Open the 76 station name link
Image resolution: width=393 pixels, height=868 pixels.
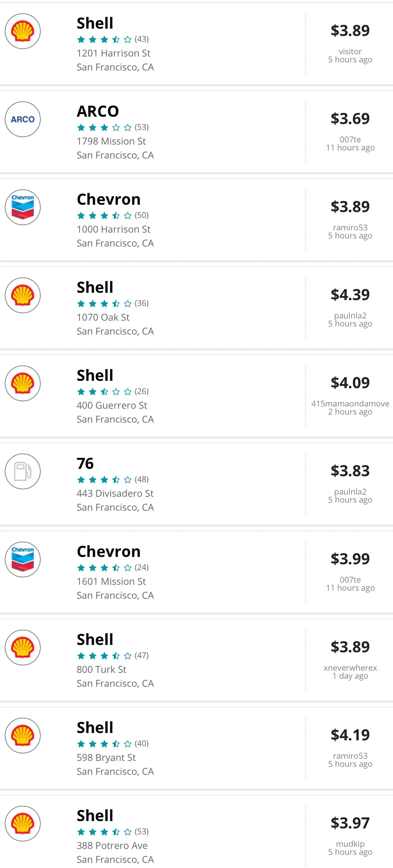(x=85, y=463)
